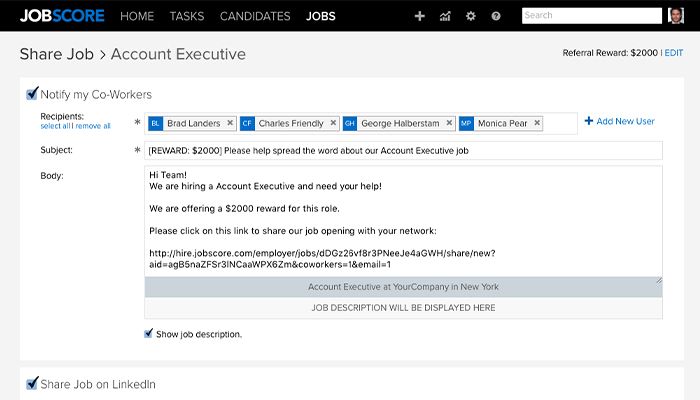Click the Brad Landers recipient name
The image size is (700, 400).
tap(194, 123)
